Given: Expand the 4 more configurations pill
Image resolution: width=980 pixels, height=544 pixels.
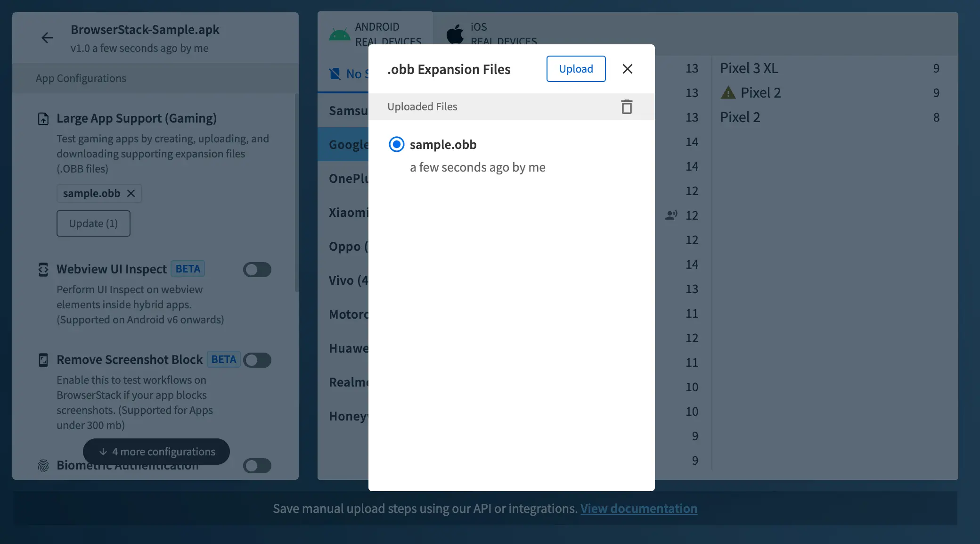Looking at the screenshot, I should [x=156, y=452].
